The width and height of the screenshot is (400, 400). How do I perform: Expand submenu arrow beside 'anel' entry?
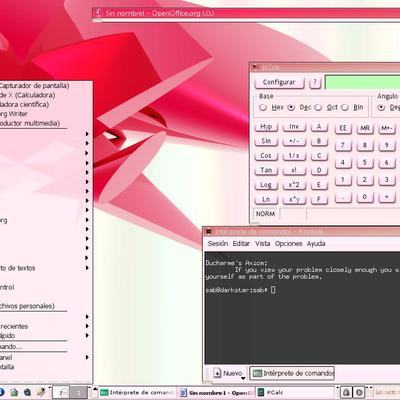(x=87, y=357)
